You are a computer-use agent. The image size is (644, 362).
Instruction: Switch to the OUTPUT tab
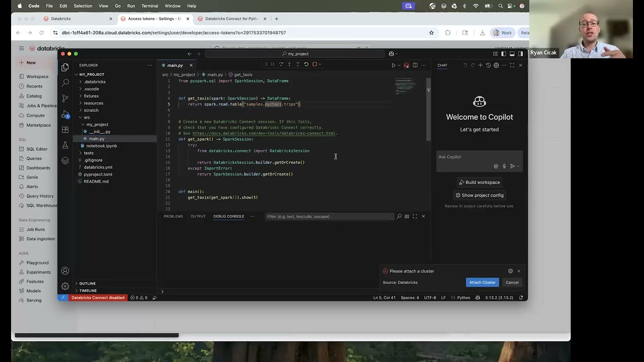pyautogui.click(x=198, y=217)
